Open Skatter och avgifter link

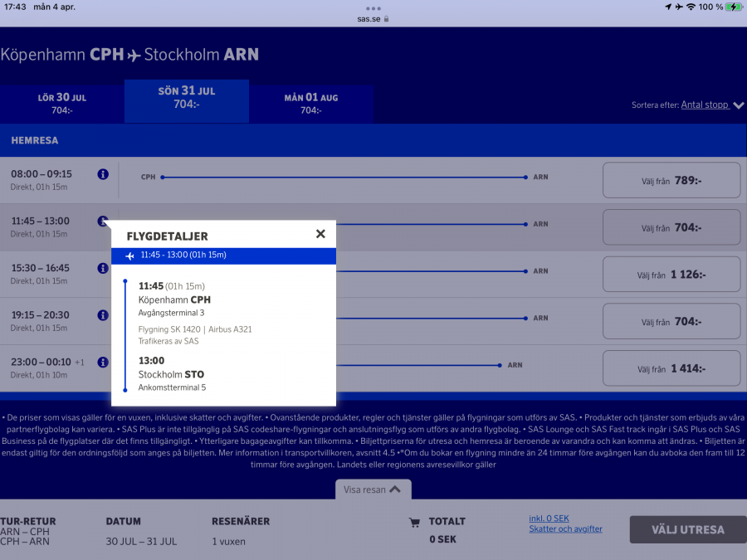(x=565, y=529)
